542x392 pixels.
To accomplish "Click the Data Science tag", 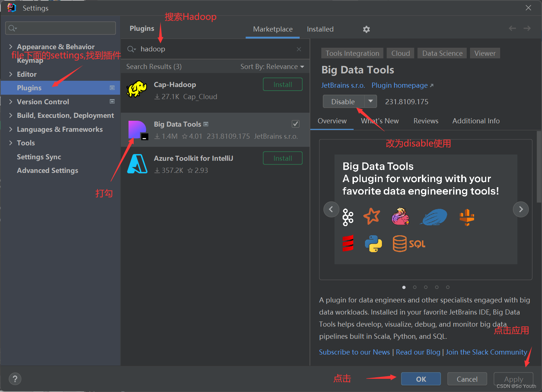I will 442,53.
